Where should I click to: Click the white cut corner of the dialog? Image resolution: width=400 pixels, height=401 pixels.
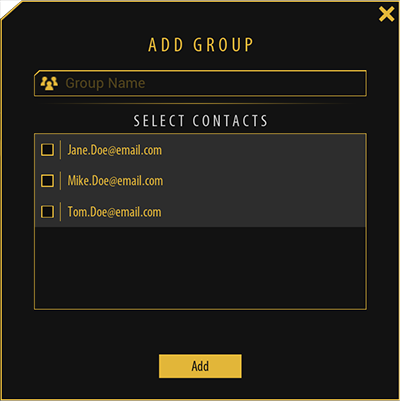(6, 7)
